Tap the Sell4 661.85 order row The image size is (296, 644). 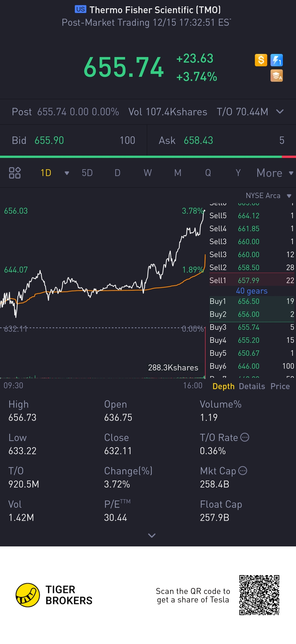click(252, 229)
